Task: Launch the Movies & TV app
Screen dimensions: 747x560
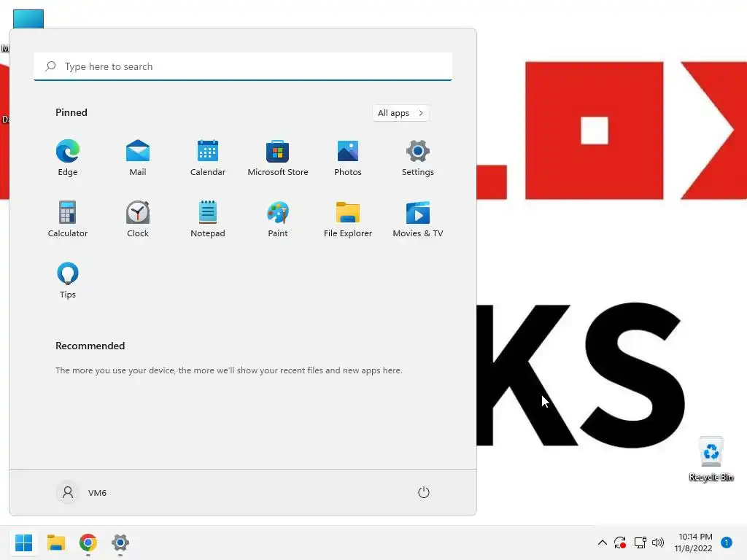Action: (x=418, y=219)
